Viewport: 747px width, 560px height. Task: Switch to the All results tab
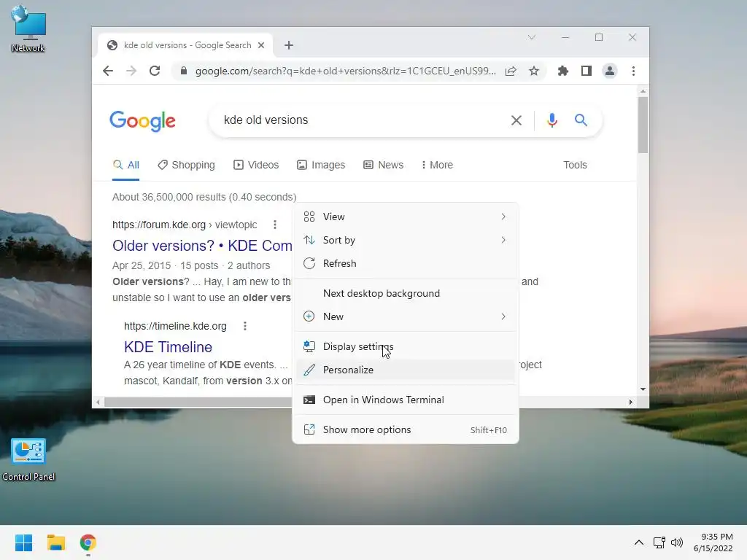pyautogui.click(x=125, y=166)
